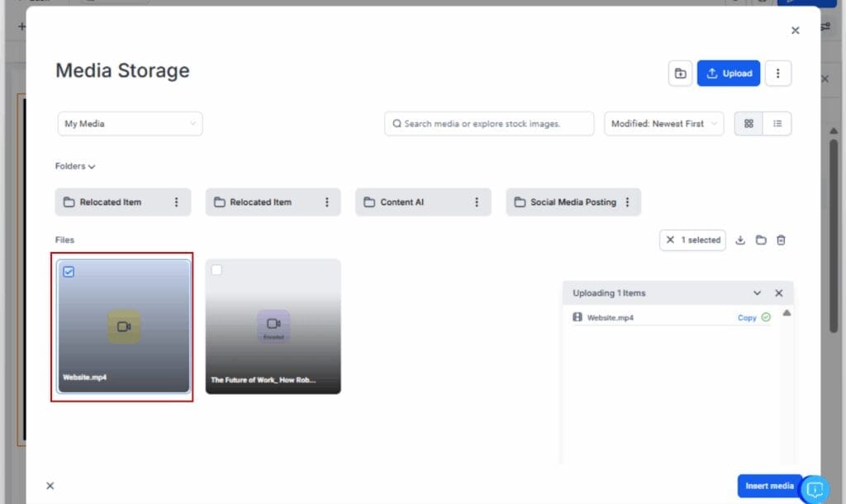The image size is (846, 504).
Task: Uncheck the Website.mp4 file checkbox
Action: [x=69, y=272]
